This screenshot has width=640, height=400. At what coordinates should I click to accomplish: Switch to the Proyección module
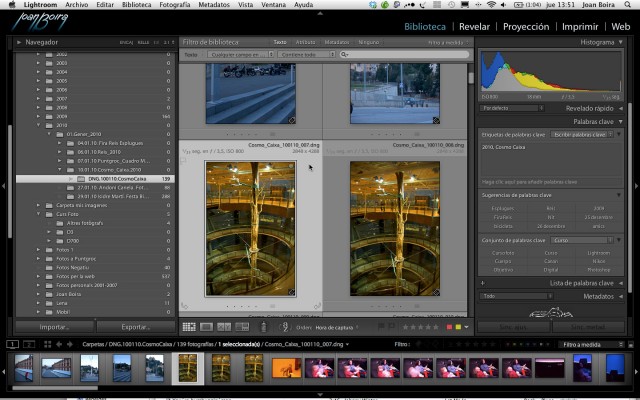[x=526, y=27]
